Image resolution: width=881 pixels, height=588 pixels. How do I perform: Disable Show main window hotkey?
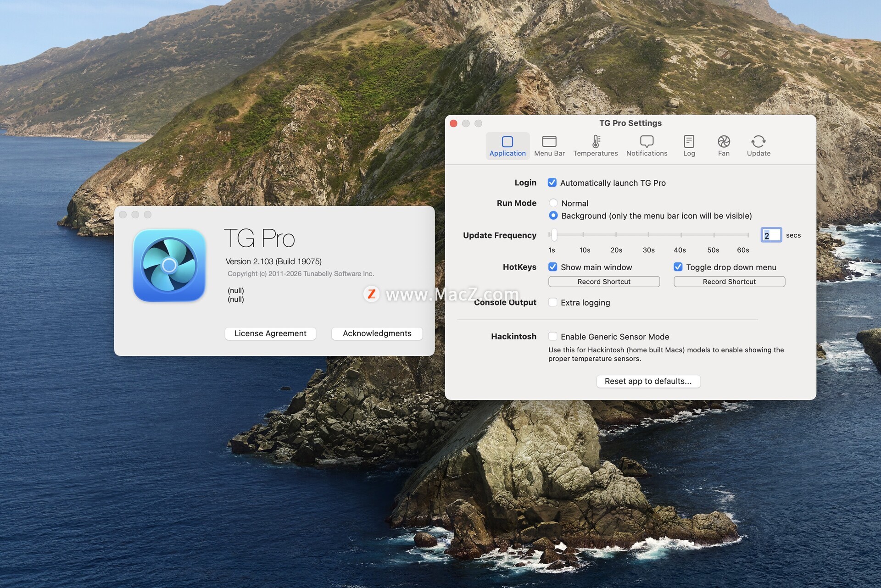coord(552,267)
